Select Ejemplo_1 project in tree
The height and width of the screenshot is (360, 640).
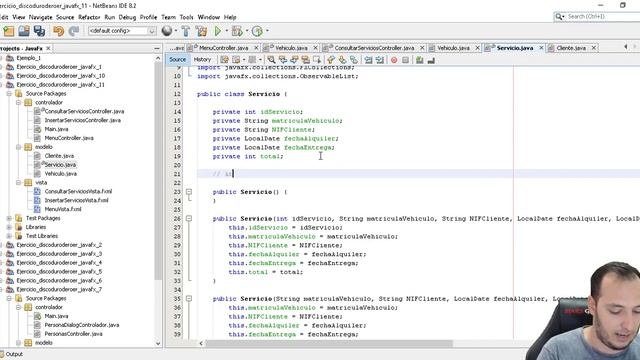click(x=28, y=58)
